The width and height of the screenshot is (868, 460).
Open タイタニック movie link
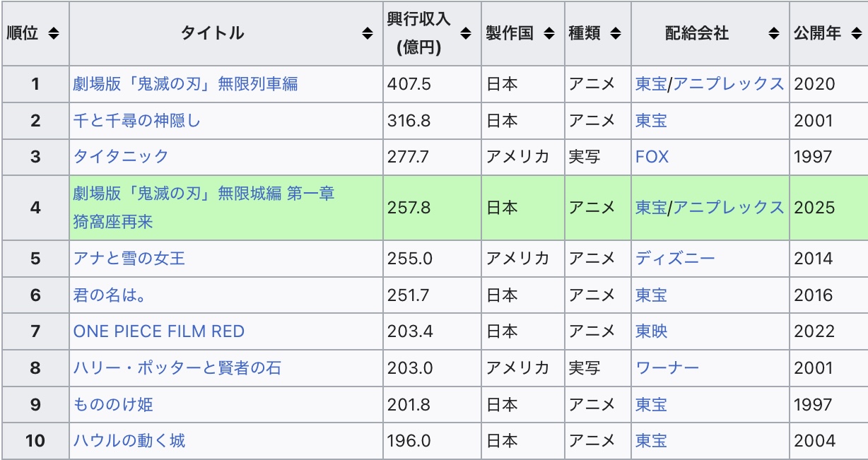[121, 157]
